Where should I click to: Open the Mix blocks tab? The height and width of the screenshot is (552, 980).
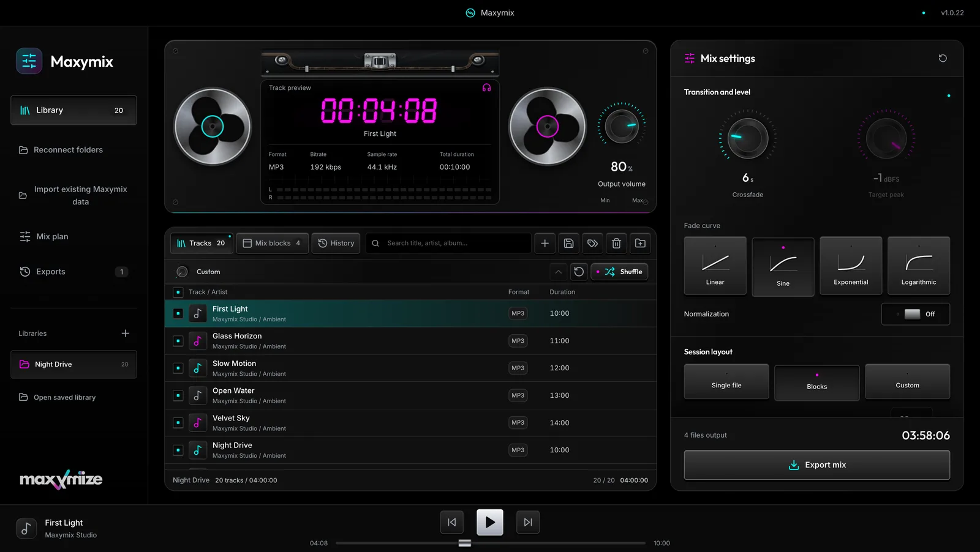(x=272, y=244)
